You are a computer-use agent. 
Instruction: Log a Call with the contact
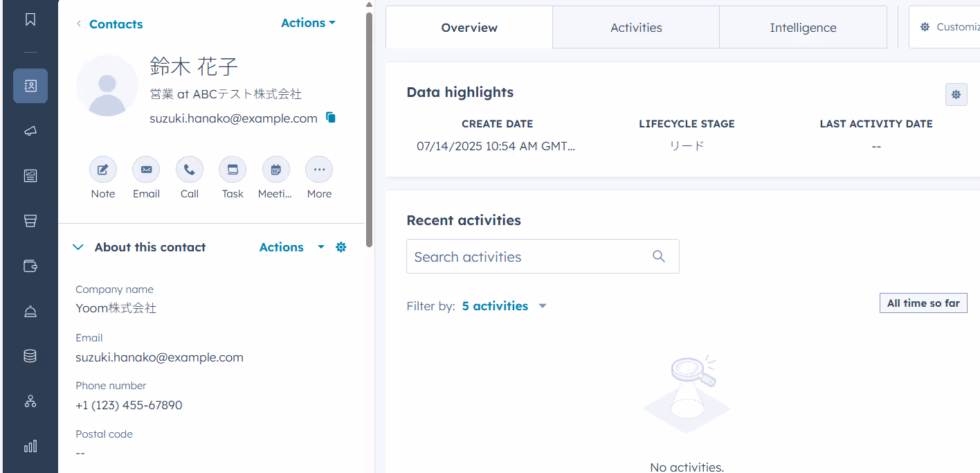(x=190, y=170)
